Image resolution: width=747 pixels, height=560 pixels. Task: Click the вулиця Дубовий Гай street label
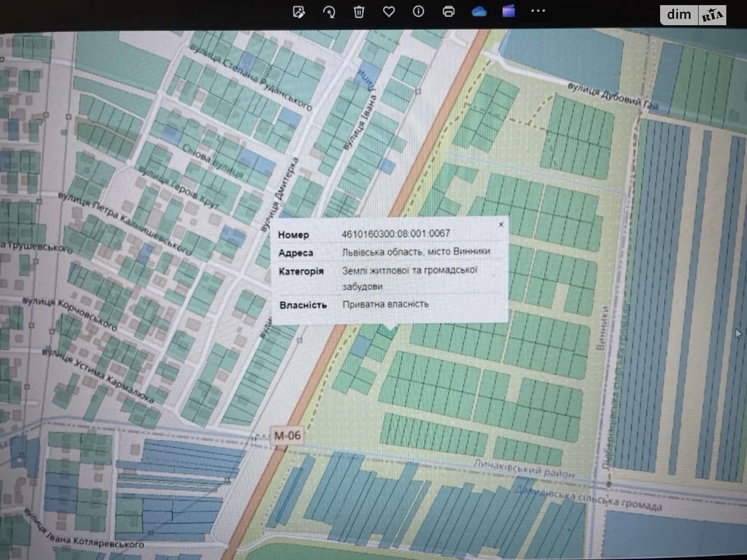pos(613,97)
